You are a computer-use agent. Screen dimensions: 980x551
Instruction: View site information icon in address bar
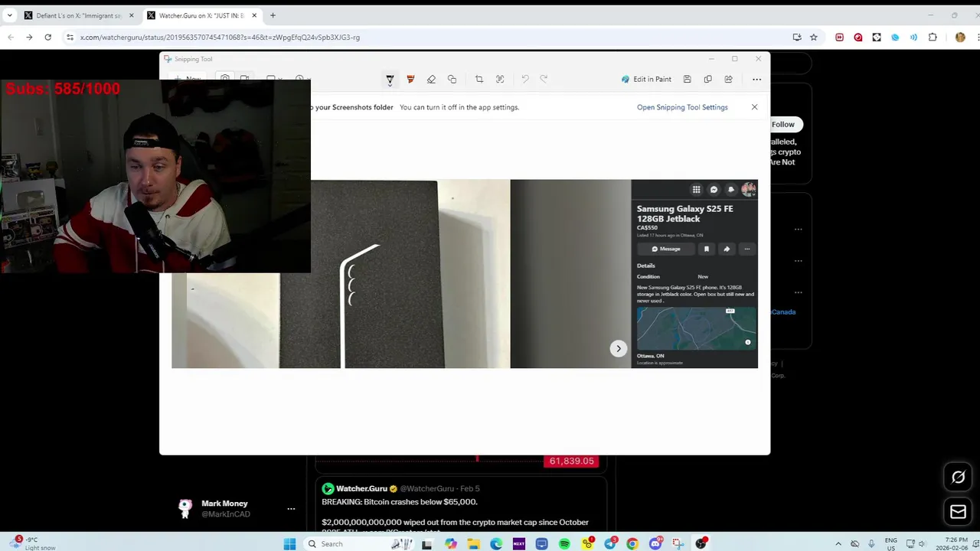70,37
